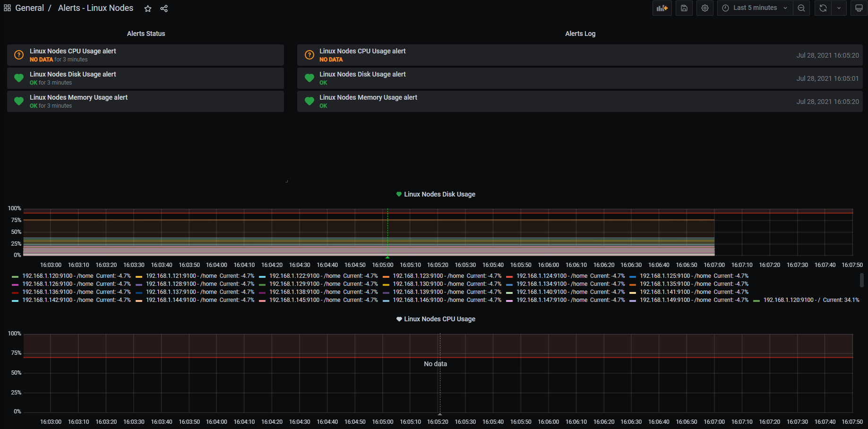Zoom out the time range
The image size is (868, 429).
click(x=801, y=8)
